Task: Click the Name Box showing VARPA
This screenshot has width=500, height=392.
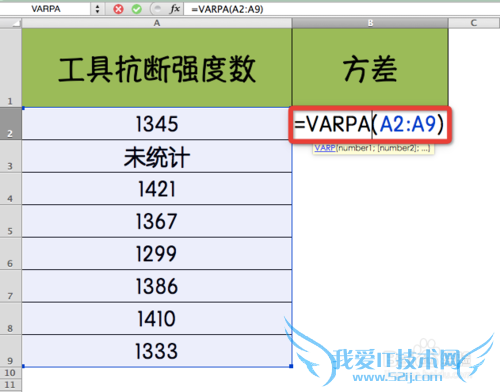Action: [x=46, y=9]
